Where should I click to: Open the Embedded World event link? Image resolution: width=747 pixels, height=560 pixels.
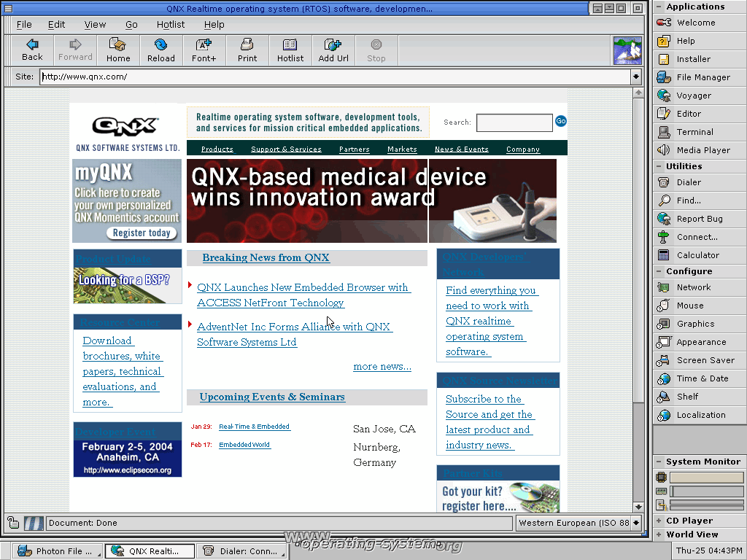(x=244, y=445)
